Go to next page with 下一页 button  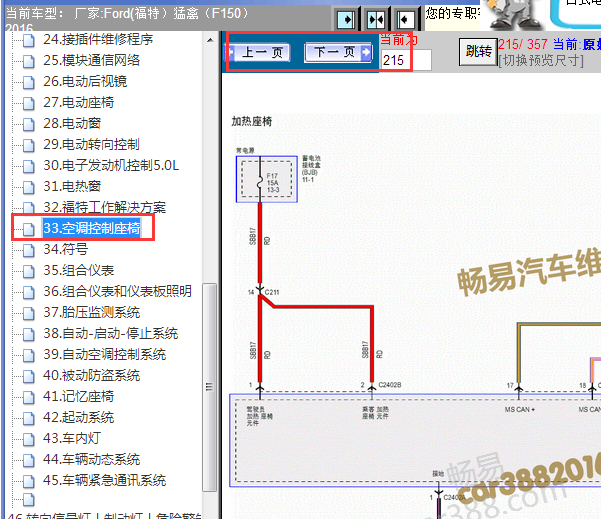pyautogui.click(x=338, y=52)
